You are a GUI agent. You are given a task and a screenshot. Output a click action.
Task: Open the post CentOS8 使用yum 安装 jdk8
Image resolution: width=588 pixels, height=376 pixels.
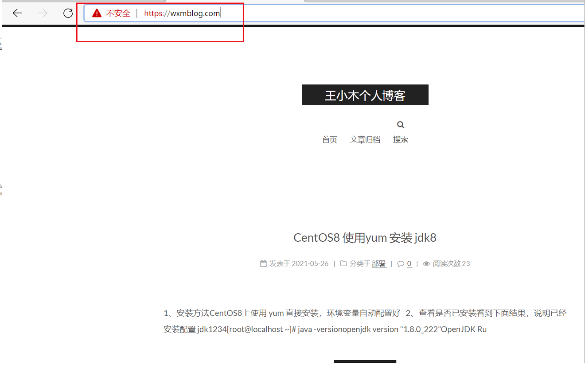coord(365,237)
